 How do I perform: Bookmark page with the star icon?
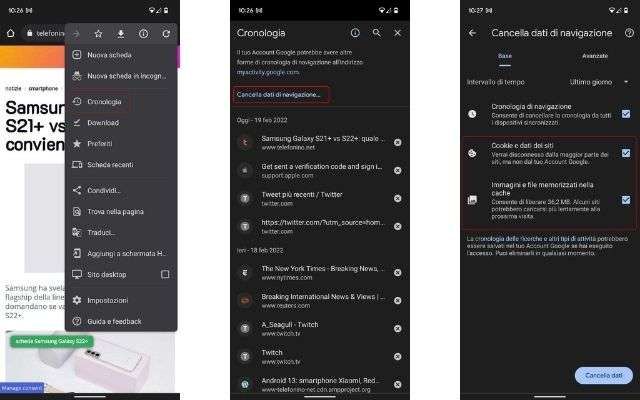98,34
